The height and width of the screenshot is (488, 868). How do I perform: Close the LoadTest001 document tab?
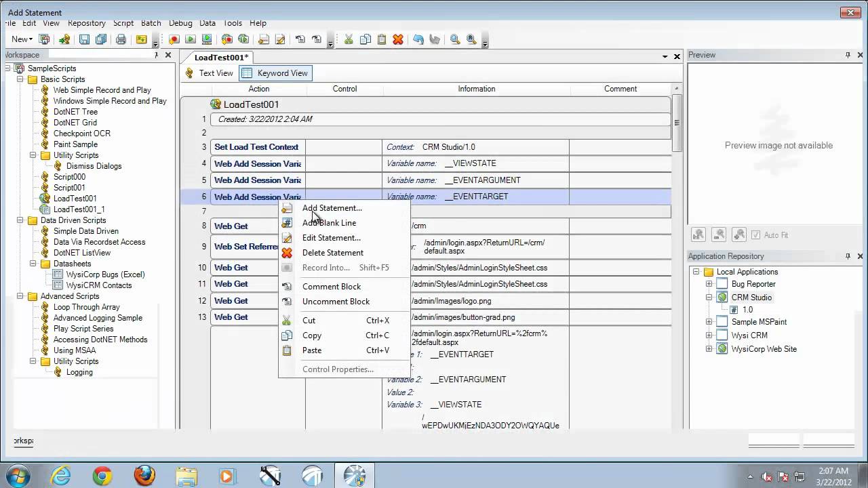(x=677, y=57)
